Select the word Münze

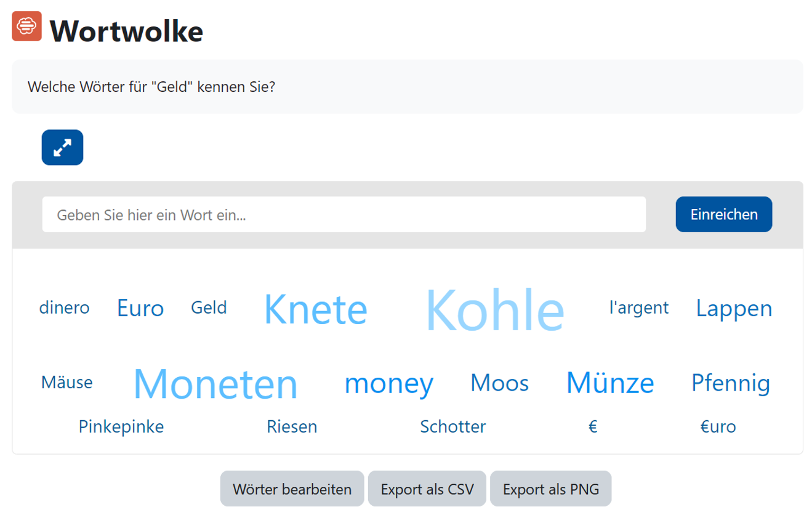point(609,383)
